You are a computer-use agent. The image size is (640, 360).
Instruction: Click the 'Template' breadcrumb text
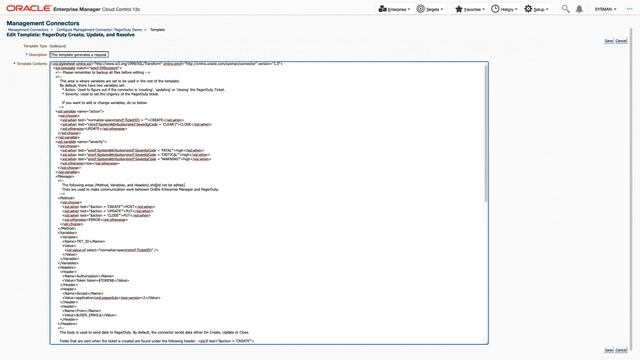pyautogui.click(x=158, y=30)
